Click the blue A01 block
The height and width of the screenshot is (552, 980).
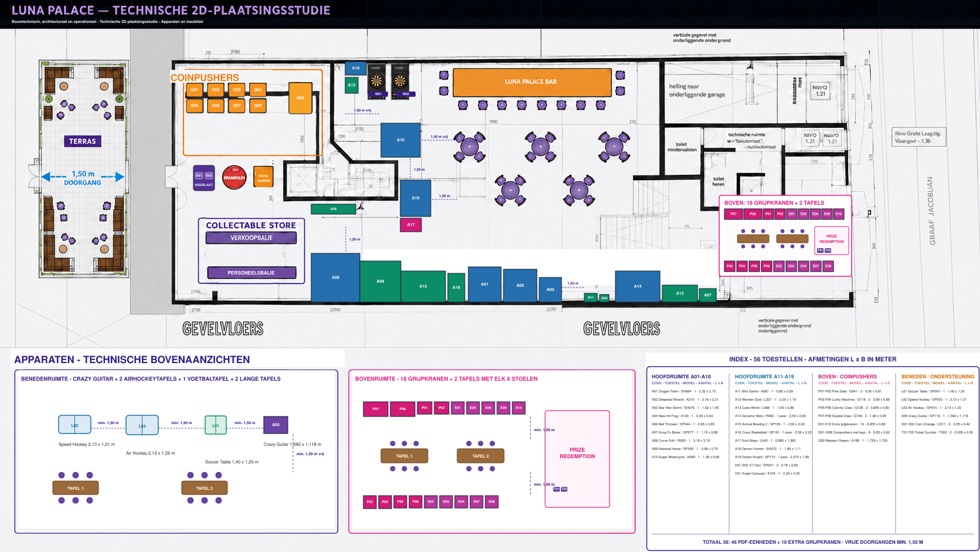[x=485, y=284]
